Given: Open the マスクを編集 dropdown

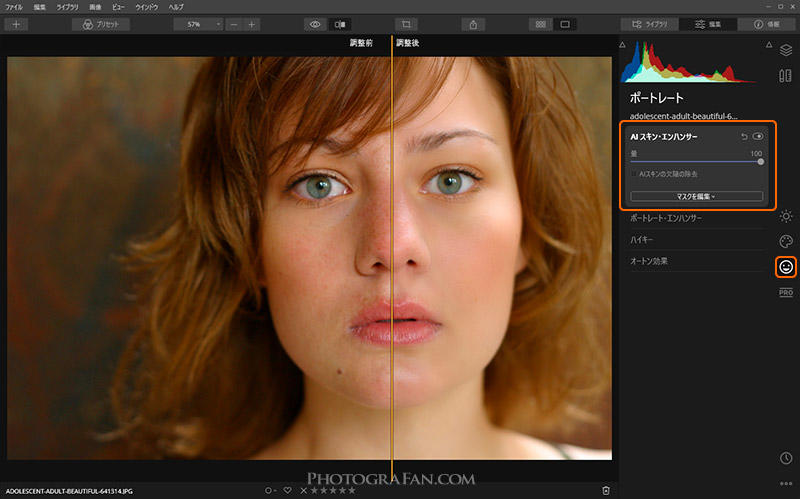Looking at the screenshot, I should pyautogui.click(x=696, y=196).
